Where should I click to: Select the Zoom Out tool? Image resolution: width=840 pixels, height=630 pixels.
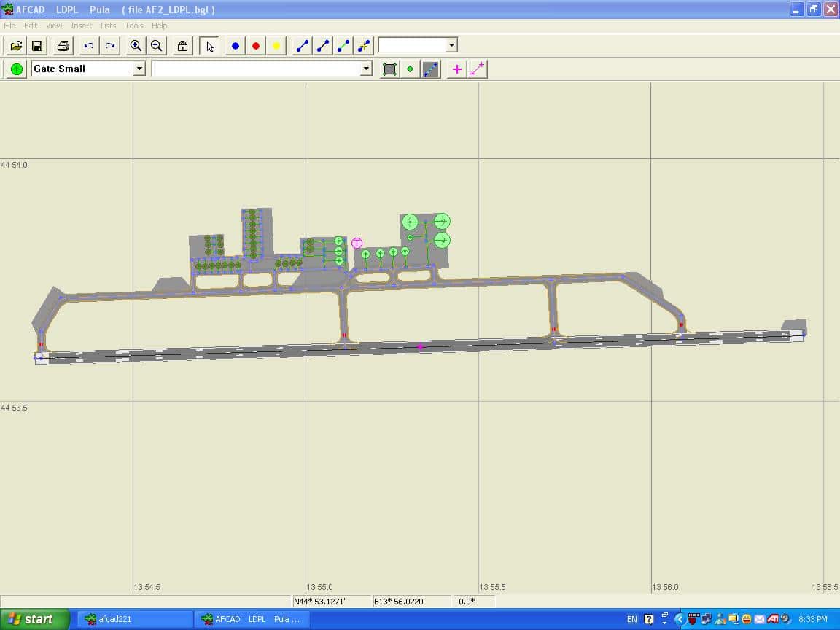157,45
